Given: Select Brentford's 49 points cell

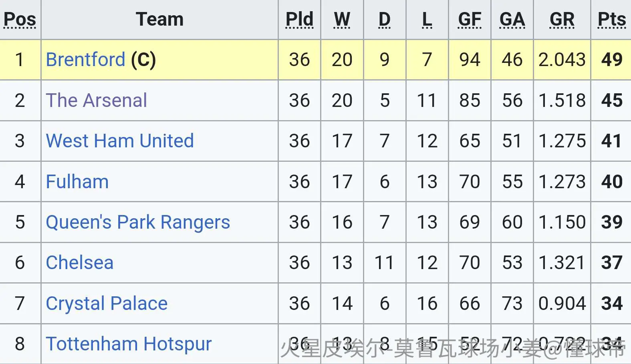Looking at the screenshot, I should pos(611,60).
